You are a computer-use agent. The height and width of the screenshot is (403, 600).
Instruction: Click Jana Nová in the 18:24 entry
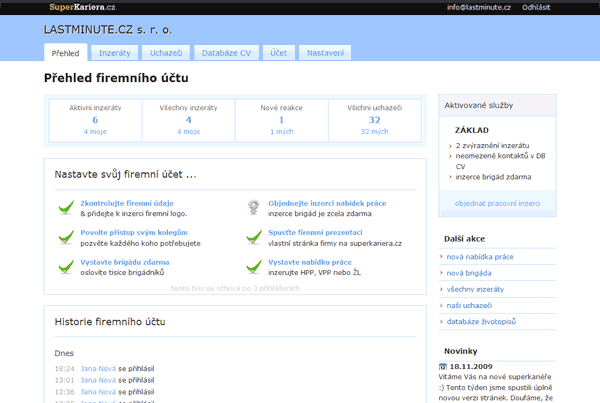[98, 369]
